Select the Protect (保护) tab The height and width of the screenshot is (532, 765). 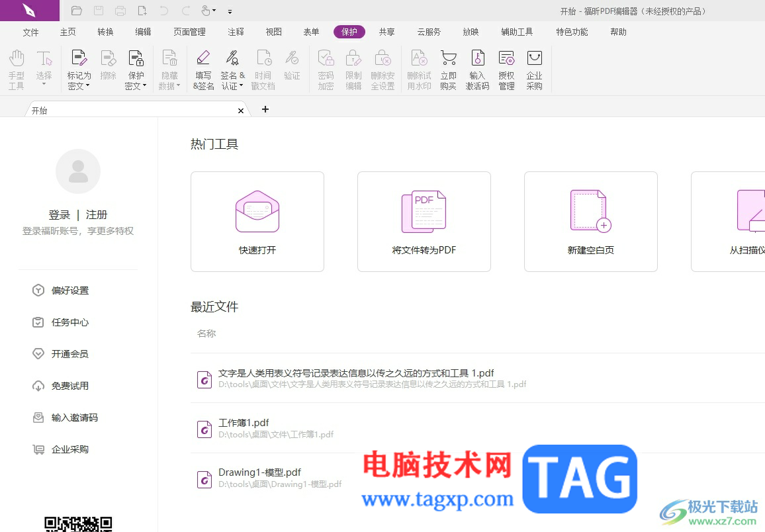point(349,32)
